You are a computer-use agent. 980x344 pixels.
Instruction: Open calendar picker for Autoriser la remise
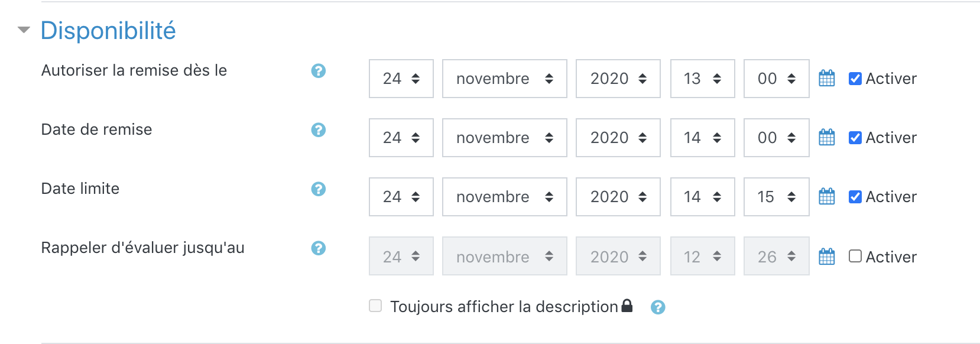click(826, 79)
